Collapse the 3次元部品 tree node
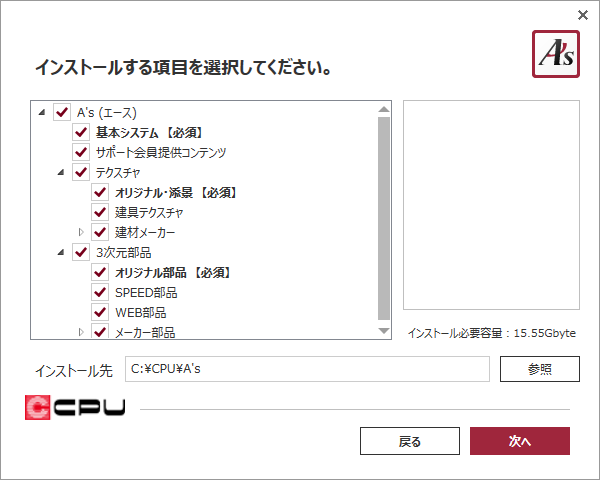The width and height of the screenshot is (600, 480). pos(61,252)
